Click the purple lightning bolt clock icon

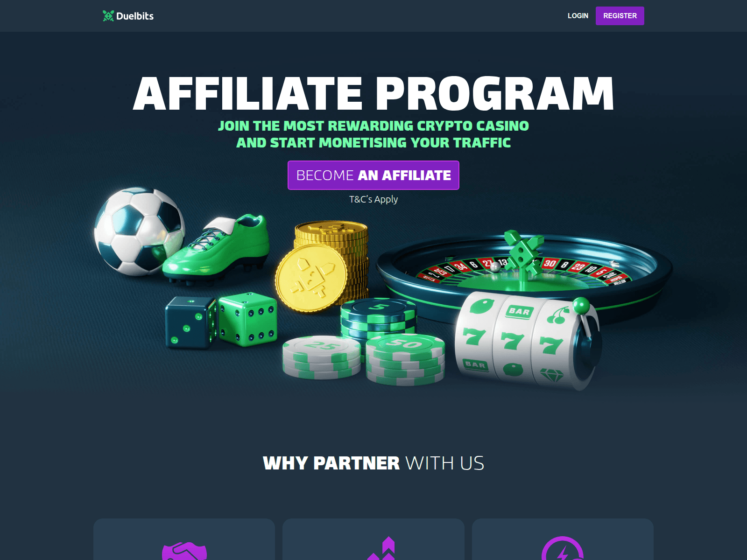point(563,548)
